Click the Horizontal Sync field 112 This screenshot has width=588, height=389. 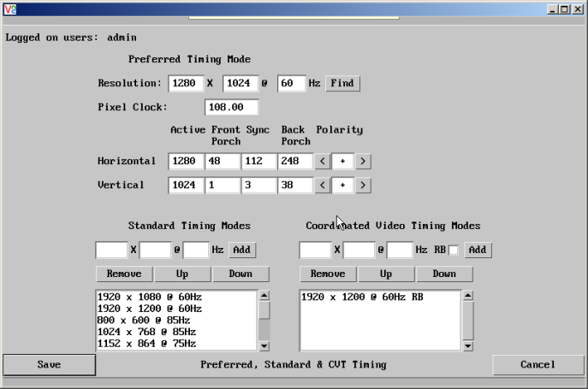[x=258, y=161]
